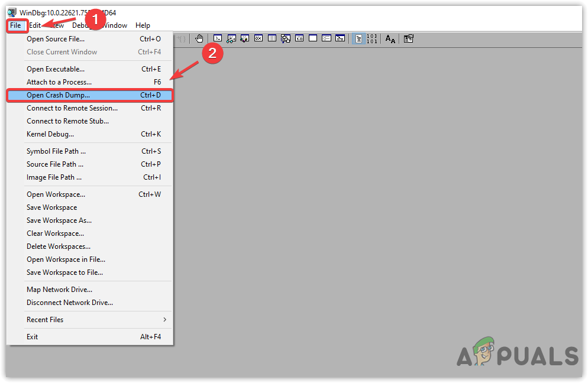The image size is (588, 383).
Task: Choose Kernel Debug from the File menu
Action: point(50,134)
